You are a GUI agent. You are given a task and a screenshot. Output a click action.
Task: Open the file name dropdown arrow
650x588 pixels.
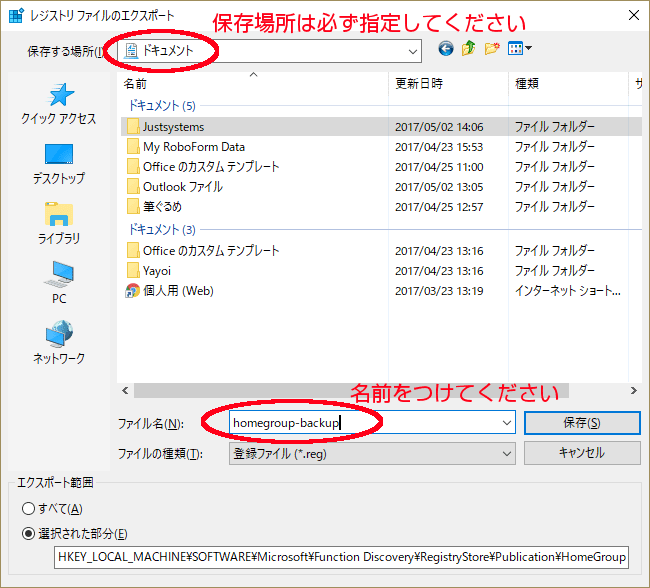click(507, 423)
